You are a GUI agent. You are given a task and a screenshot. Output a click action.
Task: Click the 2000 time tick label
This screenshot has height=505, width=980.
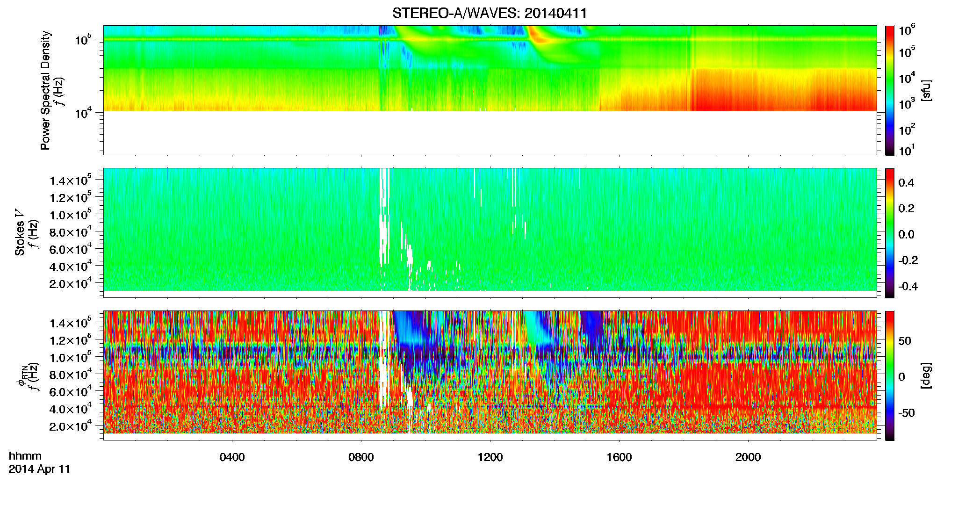[x=748, y=457]
